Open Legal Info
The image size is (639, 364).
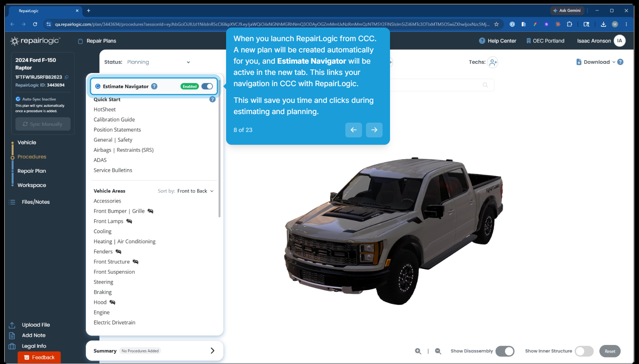pos(34,346)
